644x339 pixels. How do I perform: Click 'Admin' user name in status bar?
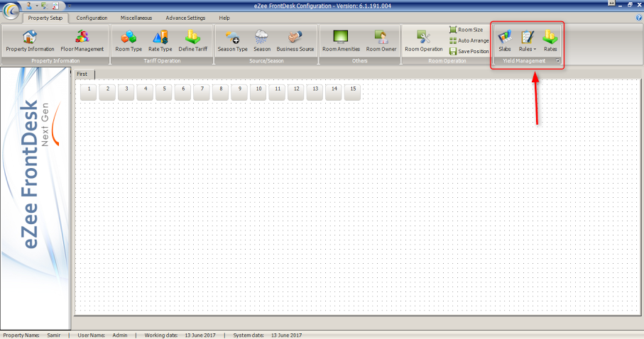[120, 335]
